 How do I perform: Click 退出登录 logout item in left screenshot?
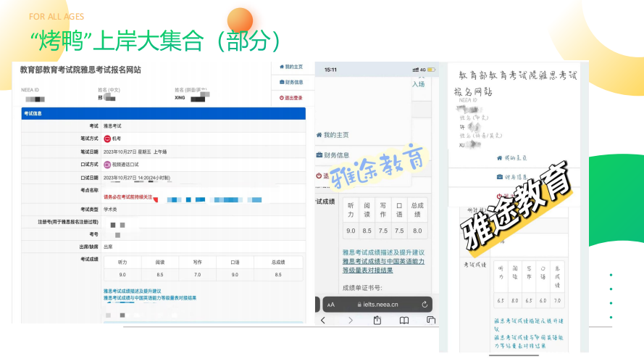[x=290, y=98]
